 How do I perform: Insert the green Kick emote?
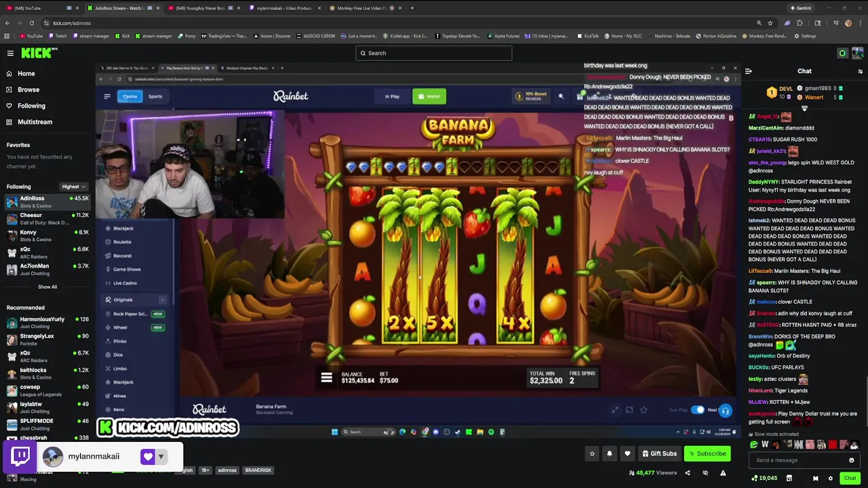[x=754, y=445]
